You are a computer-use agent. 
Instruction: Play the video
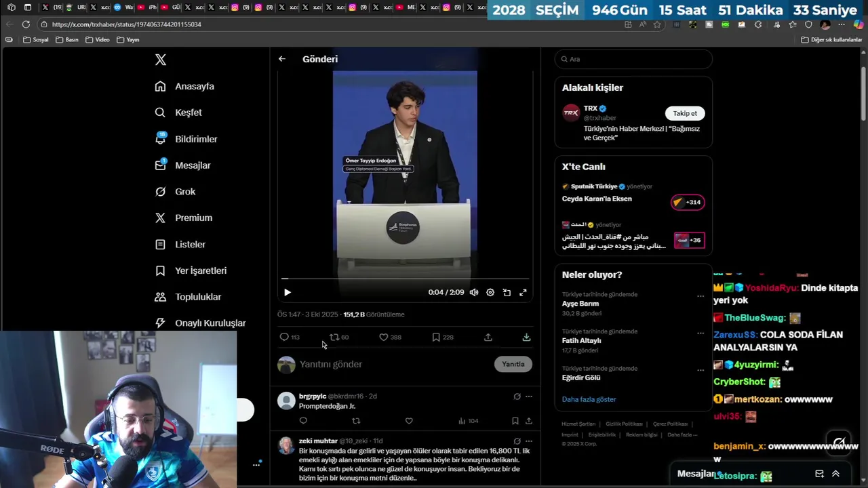coord(287,292)
